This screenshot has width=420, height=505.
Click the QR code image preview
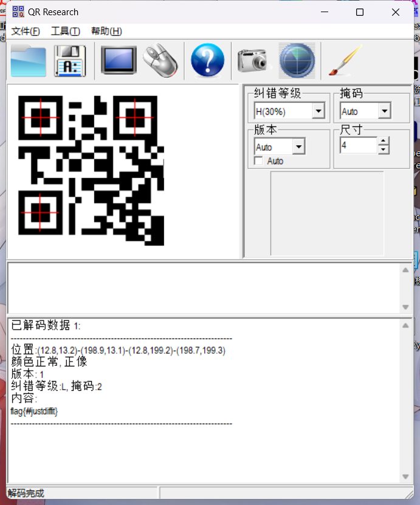pos(91,170)
